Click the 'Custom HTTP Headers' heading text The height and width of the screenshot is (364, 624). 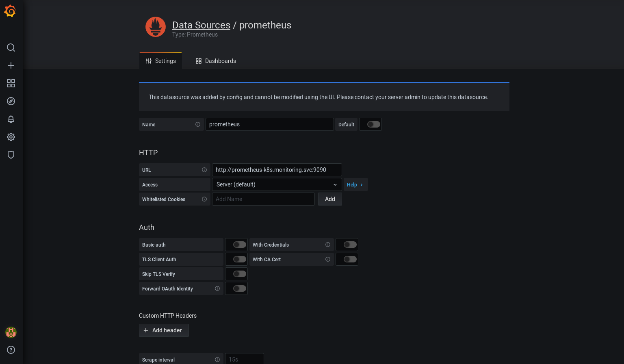point(168,316)
